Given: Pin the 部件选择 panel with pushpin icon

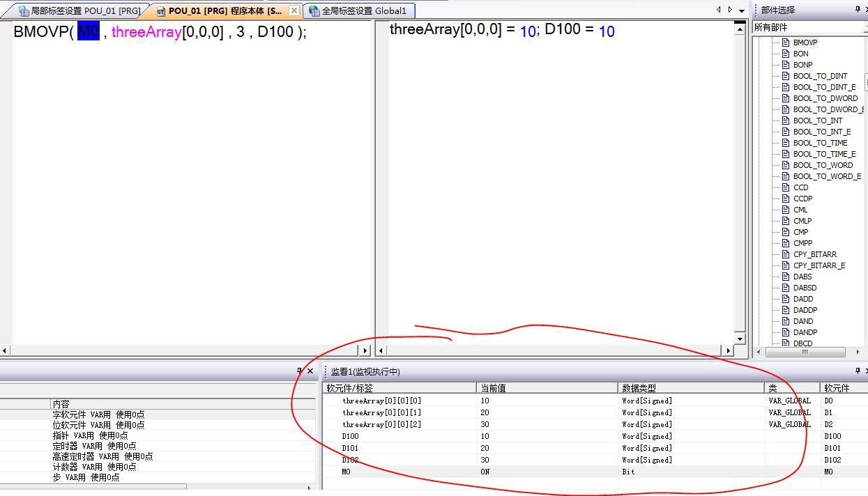Looking at the screenshot, I should click(857, 10).
